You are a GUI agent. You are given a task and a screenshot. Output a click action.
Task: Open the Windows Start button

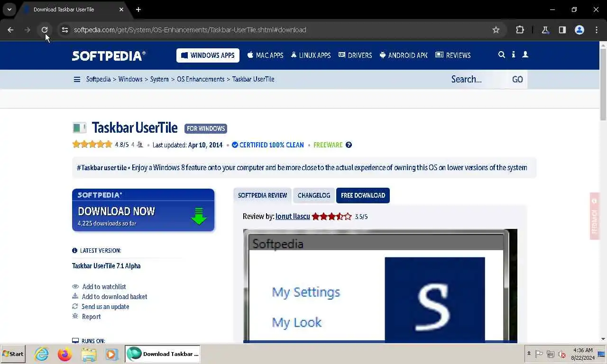13,354
